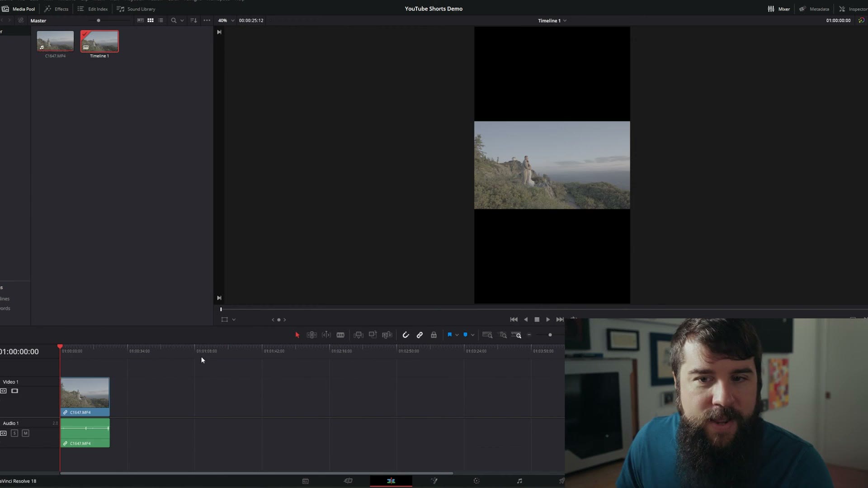Viewport: 868px width, 488px height.
Task: Select the red arrow Selection Mode tool
Action: click(x=297, y=335)
